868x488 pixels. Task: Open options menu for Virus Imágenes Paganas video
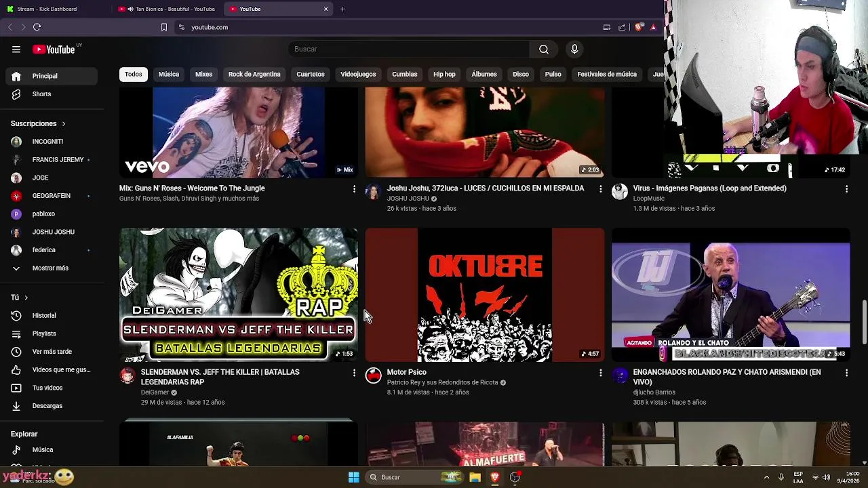[x=846, y=189]
